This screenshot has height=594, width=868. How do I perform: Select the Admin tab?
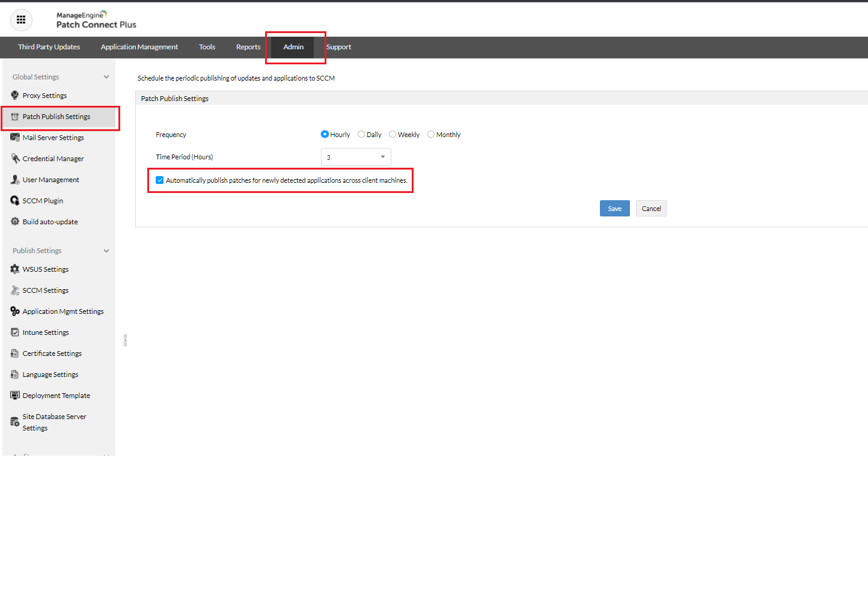click(293, 47)
